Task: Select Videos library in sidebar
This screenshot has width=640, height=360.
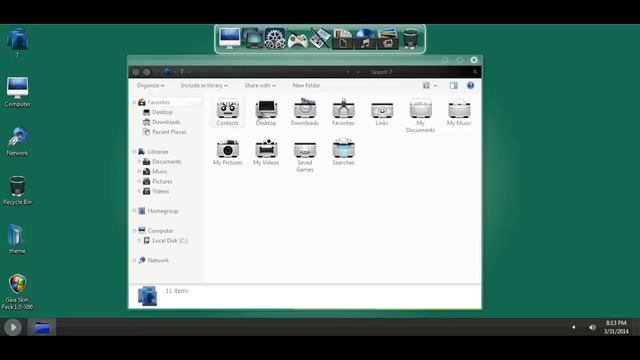Action: click(156, 191)
